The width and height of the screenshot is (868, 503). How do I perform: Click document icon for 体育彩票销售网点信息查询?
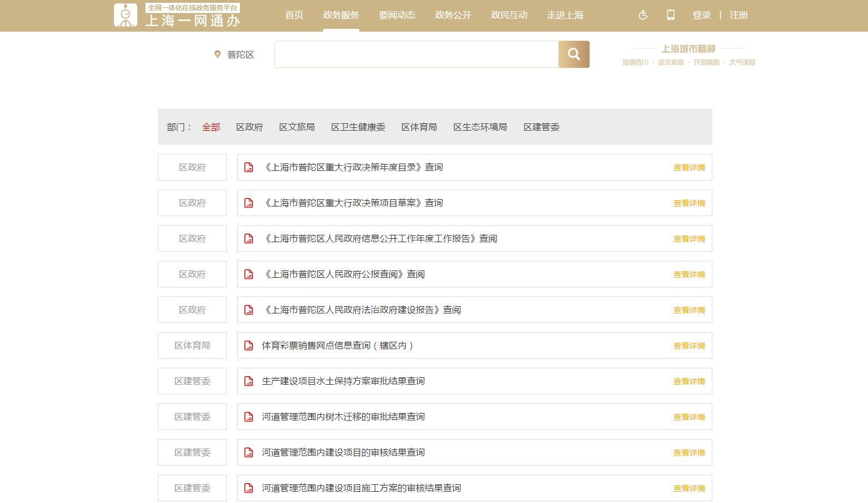(x=248, y=346)
